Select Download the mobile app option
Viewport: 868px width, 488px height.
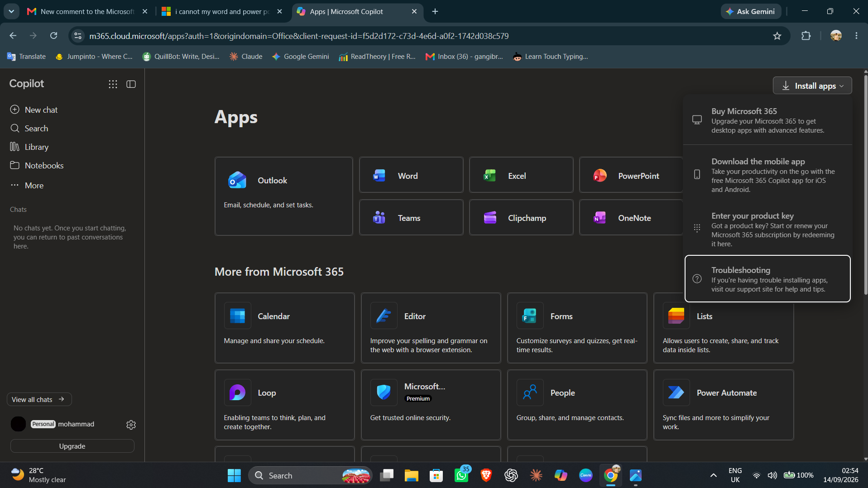pos(767,175)
